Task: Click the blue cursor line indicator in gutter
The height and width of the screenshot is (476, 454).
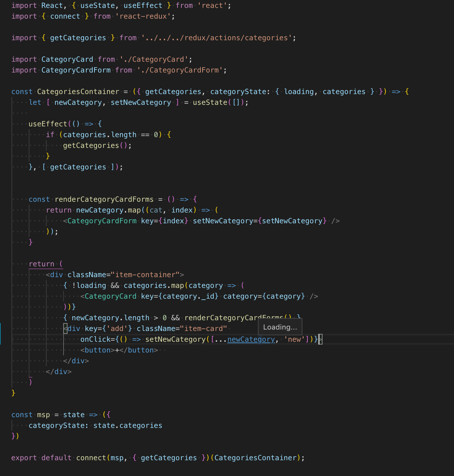Action: click(x=1, y=334)
